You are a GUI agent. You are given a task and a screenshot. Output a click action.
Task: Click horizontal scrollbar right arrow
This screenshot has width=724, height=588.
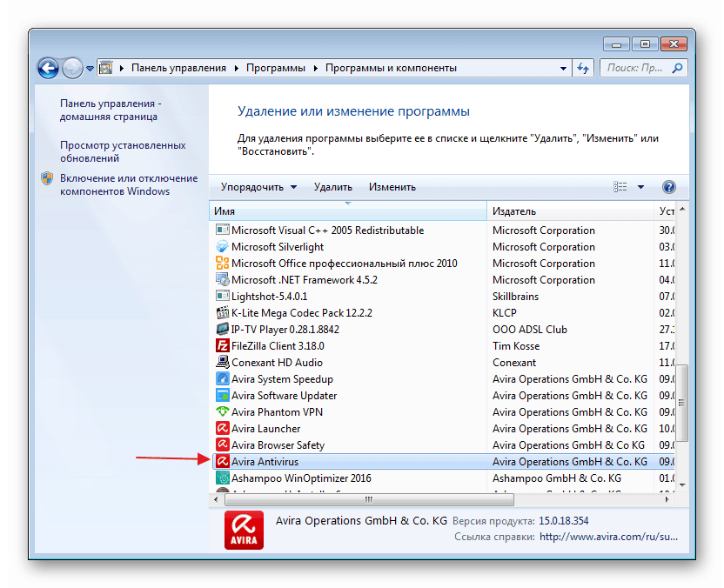(667, 499)
